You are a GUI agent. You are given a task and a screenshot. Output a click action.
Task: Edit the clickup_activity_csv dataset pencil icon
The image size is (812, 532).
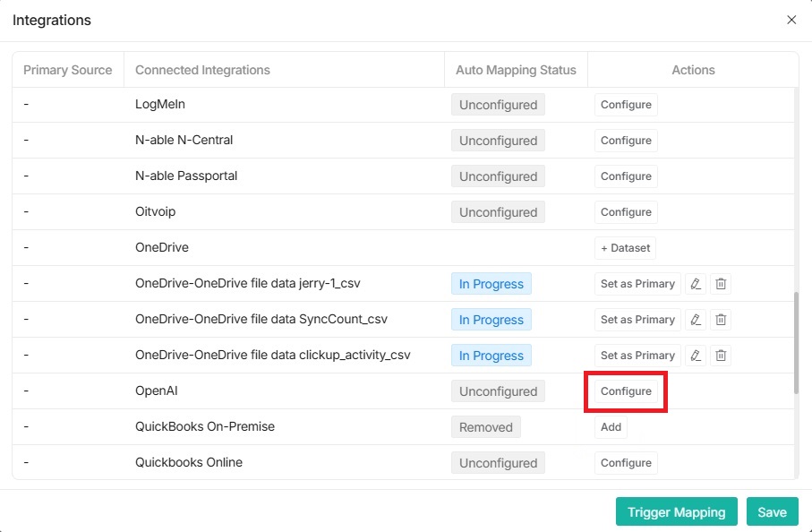point(696,356)
